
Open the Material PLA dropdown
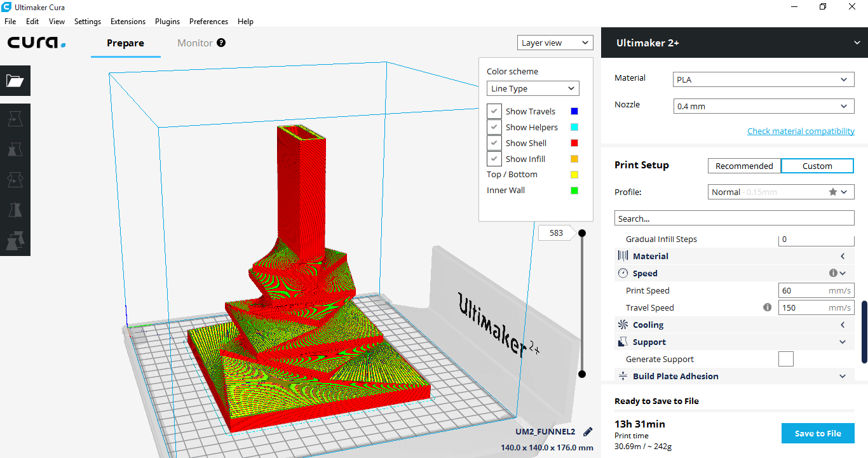[x=763, y=79]
